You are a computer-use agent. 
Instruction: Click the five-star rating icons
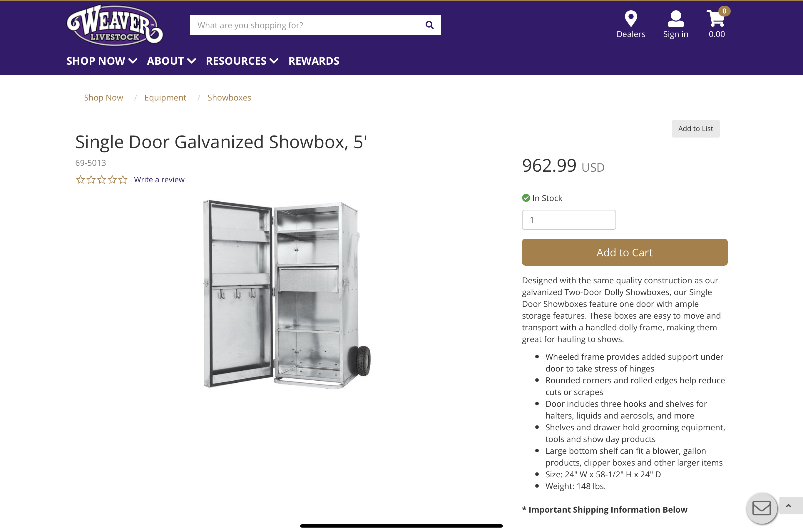(101, 180)
